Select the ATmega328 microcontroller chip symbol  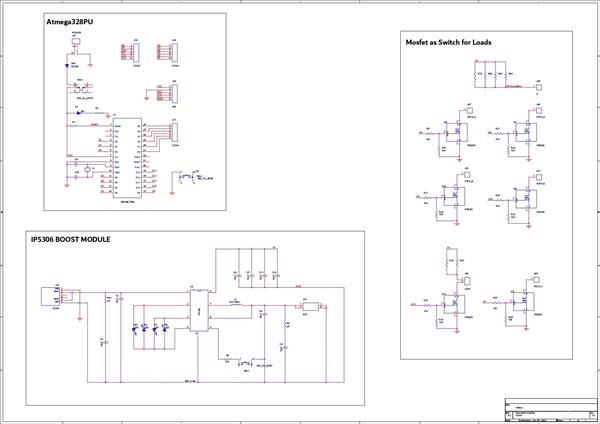click(x=127, y=158)
